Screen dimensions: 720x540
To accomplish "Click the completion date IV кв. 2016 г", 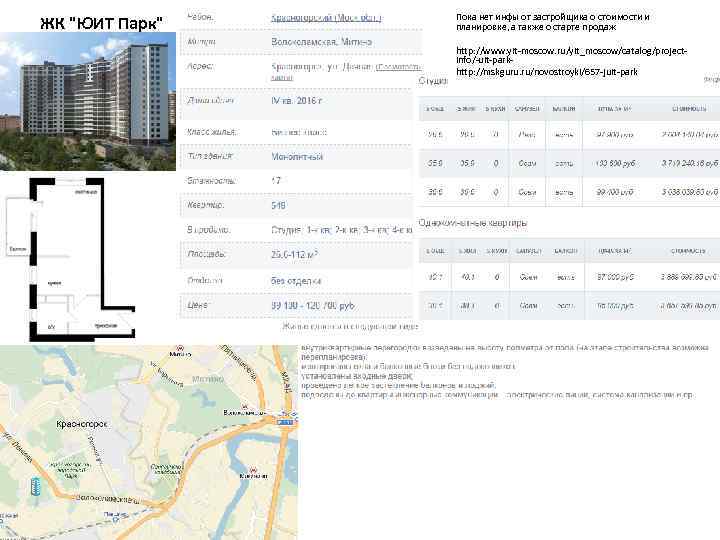I will click(297, 101).
